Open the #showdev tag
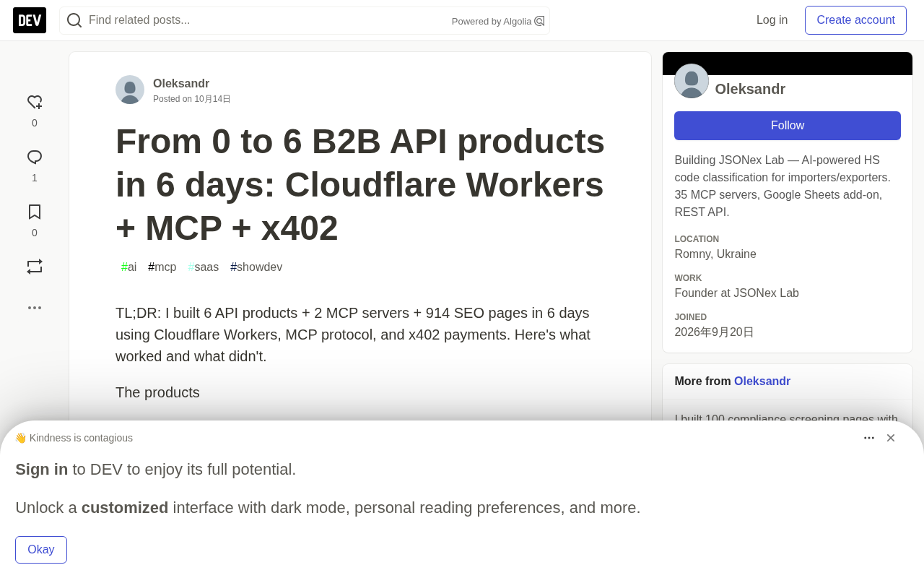Viewport: 924px width, 578px height. [256, 267]
